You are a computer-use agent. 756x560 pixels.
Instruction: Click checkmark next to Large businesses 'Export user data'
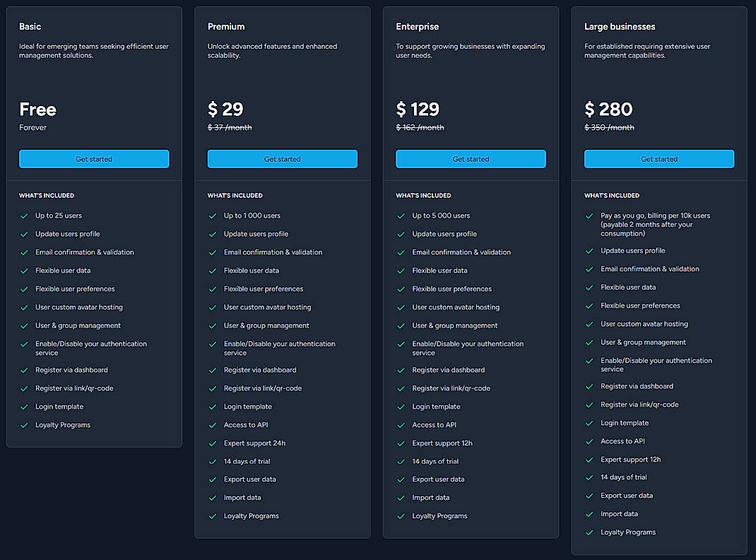coord(589,496)
